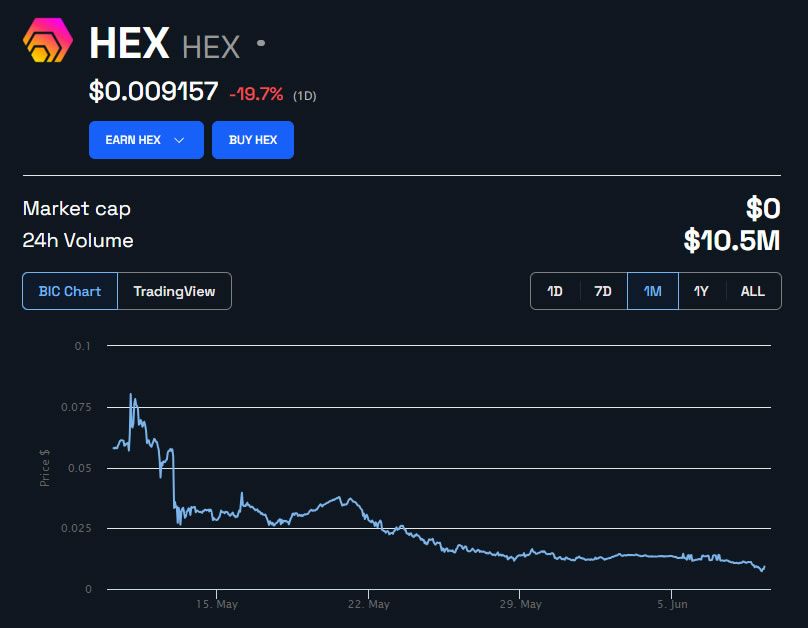Open the EARN HEX dropdown menu
Image resolution: width=808 pixels, height=628 pixels.
pyautogui.click(x=145, y=140)
